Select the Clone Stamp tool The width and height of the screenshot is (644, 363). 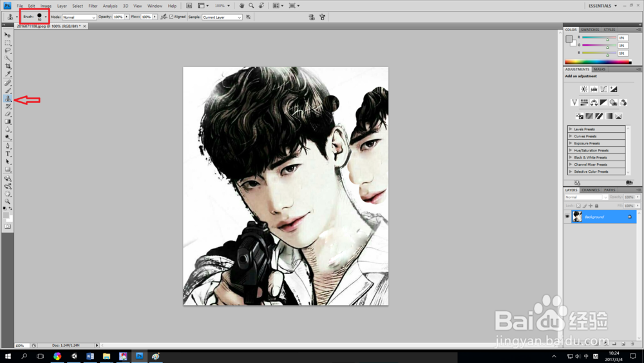coord(7,99)
